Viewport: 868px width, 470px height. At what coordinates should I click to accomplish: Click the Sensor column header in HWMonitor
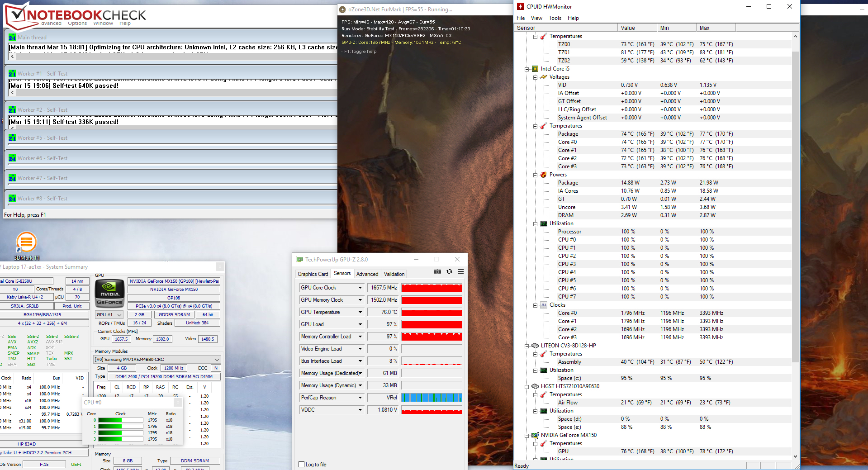tap(566, 28)
